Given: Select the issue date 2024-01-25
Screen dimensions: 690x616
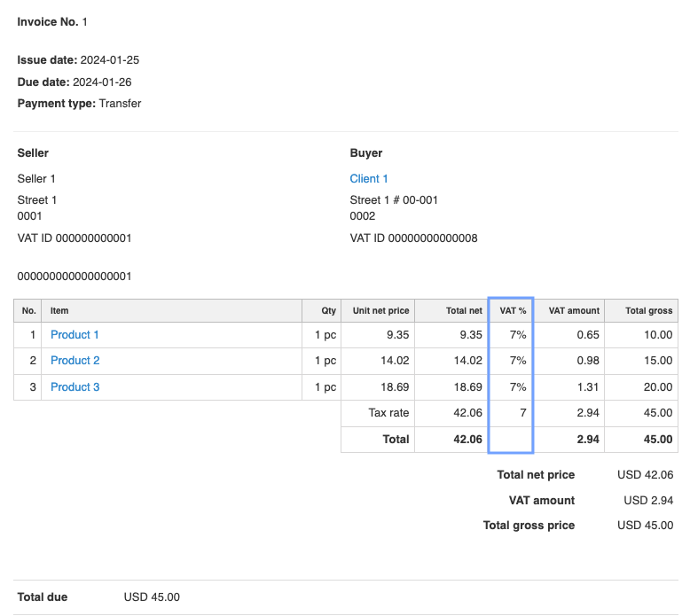Looking at the screenshot, I should (109, 61).
